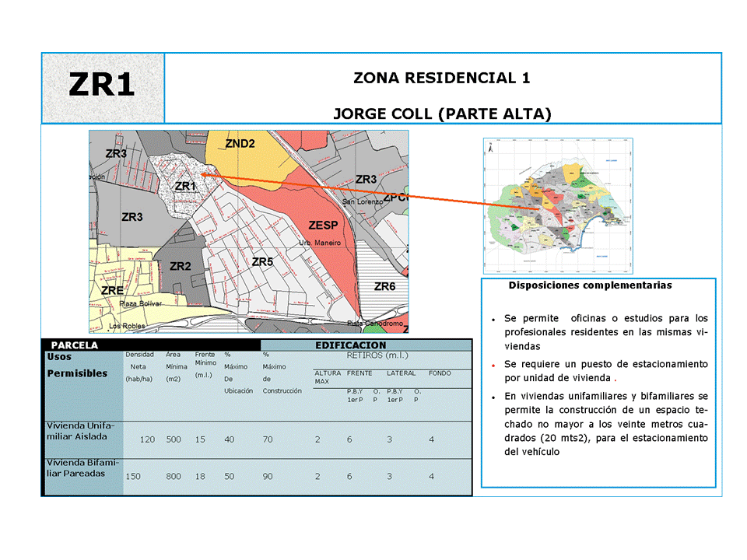Click the ZESP zone label on the map
Screen dimensions: 747x560
[323, 226]
